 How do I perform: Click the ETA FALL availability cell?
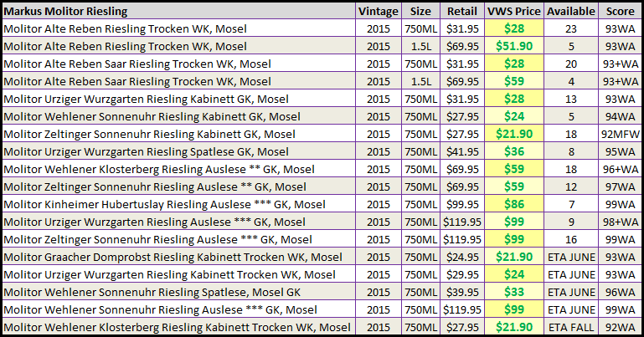[x=571, y=327]
